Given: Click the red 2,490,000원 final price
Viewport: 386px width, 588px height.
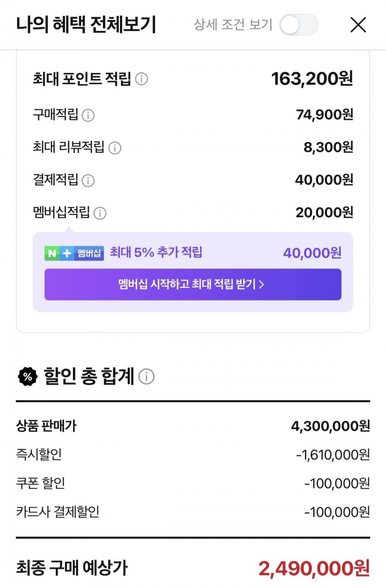Looking at the screenshot, I should point(314,568).
